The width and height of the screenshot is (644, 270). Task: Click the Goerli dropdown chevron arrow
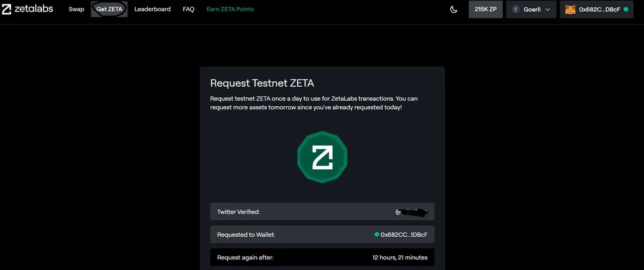547,10
